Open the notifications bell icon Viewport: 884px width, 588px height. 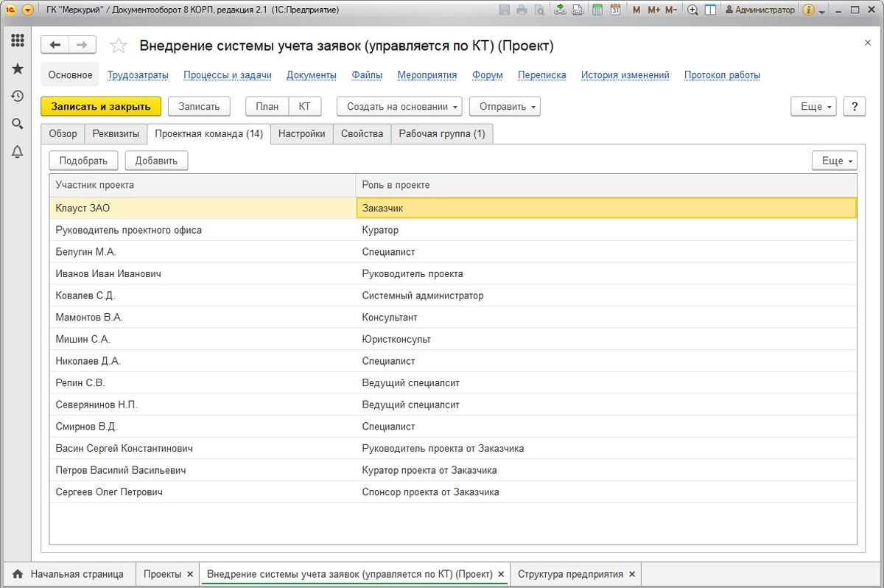(17, 152)
